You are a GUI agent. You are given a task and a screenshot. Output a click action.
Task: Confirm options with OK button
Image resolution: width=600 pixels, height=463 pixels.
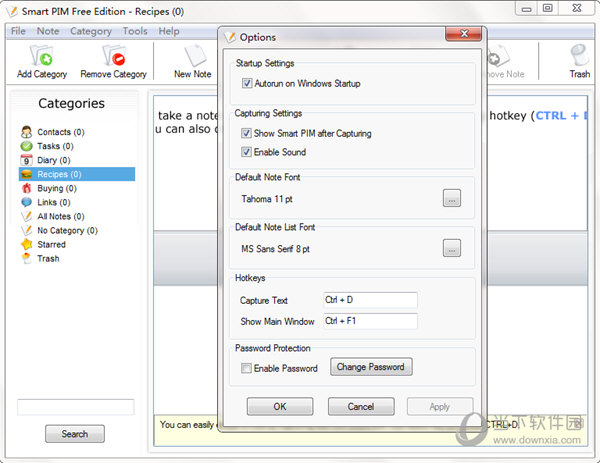point(280,406)
